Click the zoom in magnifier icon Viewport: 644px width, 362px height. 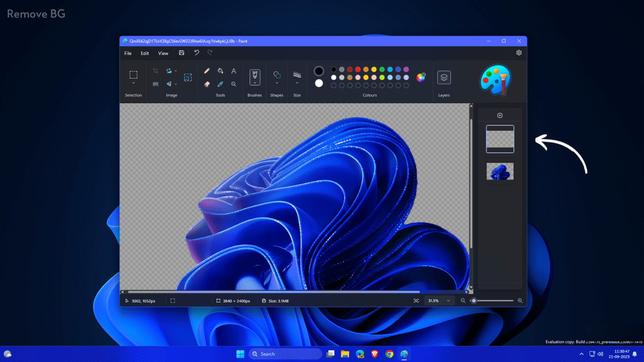[520, 301]
